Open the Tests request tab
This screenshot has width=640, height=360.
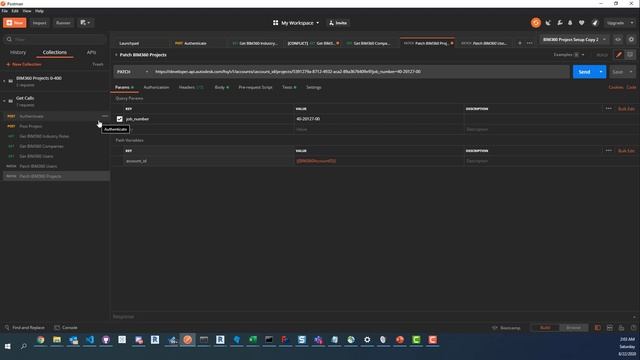(289, 87)
